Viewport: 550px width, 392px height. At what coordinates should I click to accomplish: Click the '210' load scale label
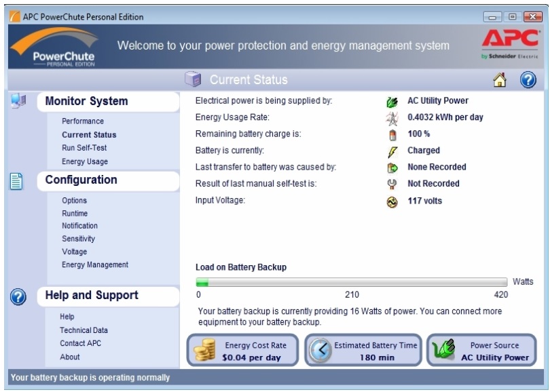tap(352, 294)
